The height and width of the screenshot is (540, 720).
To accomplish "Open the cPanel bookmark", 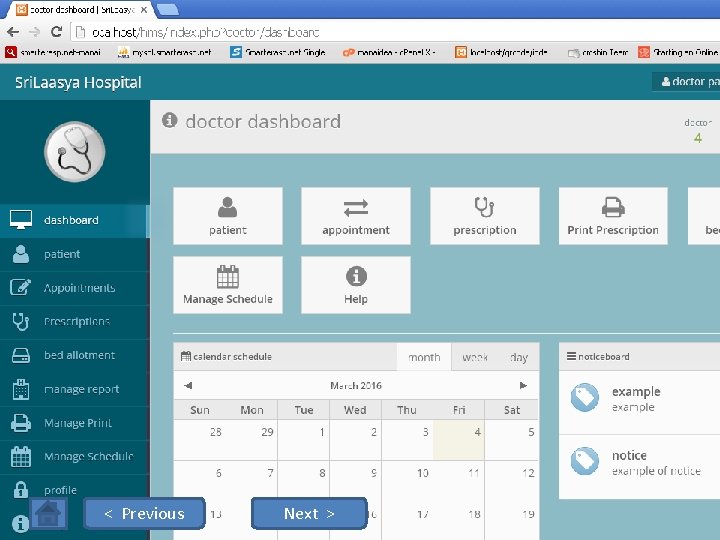I will pyautogui.click(x=388, y=52).
